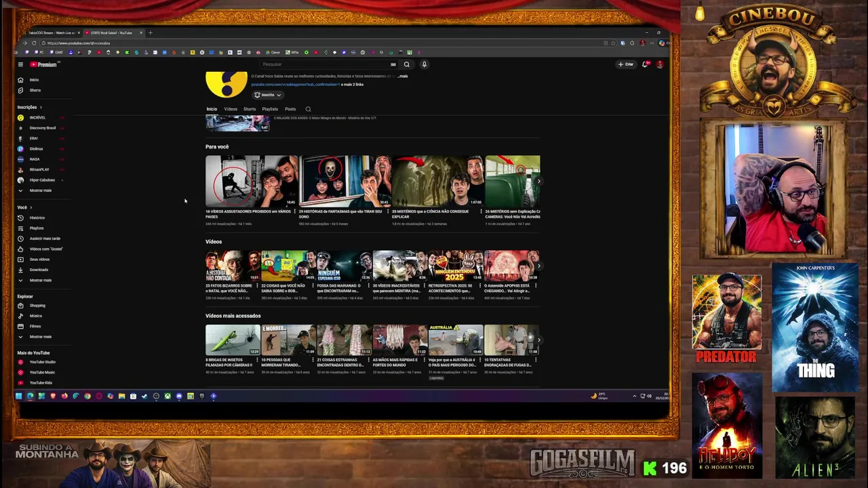This screenshot has width=868, height=488.
Task: Switch to the channel Posts tab
Action: [x=290, y=109]
